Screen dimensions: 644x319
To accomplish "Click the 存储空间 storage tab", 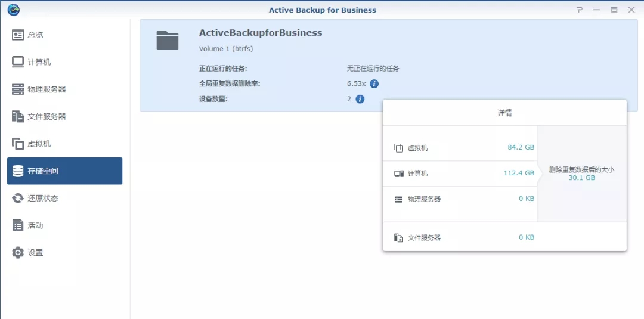I will pos(64,171).
